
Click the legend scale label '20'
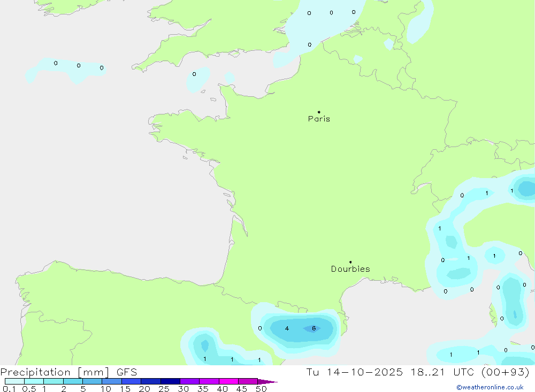coord(144,389)
